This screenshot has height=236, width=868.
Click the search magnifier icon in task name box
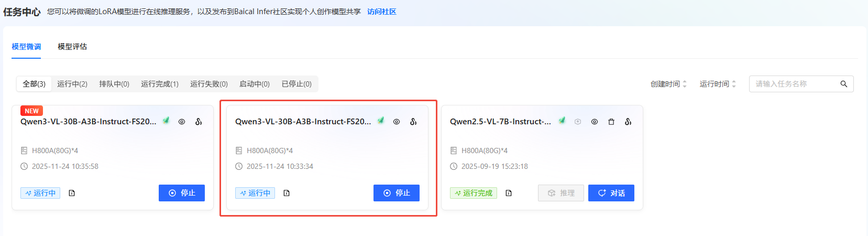click(844, 84)
